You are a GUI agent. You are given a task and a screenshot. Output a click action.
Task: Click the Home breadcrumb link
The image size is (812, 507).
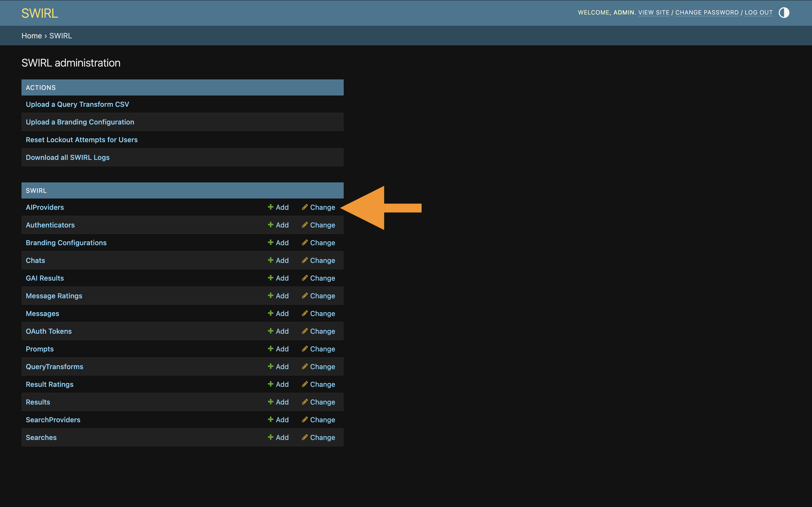pyautogui.click(x=31, y=35)
